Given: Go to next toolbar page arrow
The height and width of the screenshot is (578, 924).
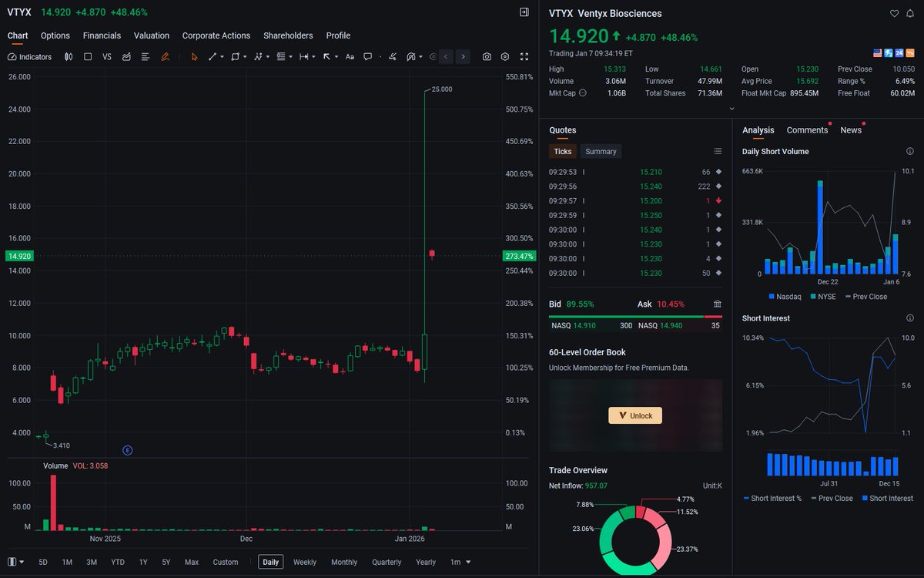Looking at the screenshot, I should pos(463,56).
